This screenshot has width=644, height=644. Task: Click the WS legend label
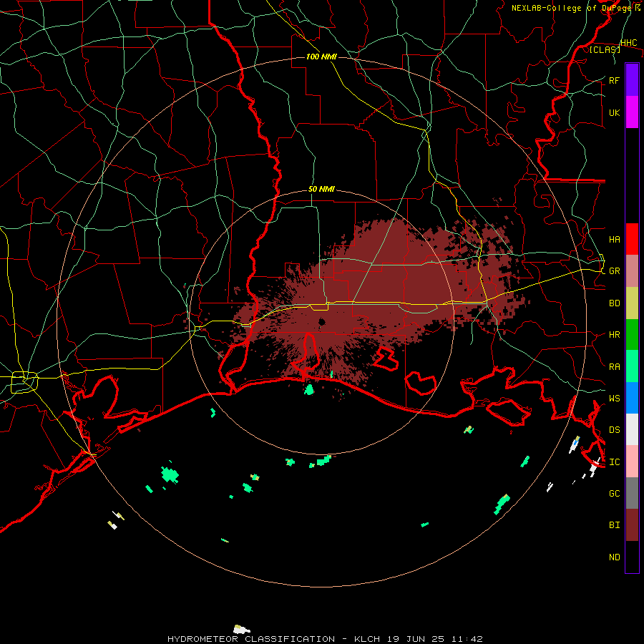[614, 398]
